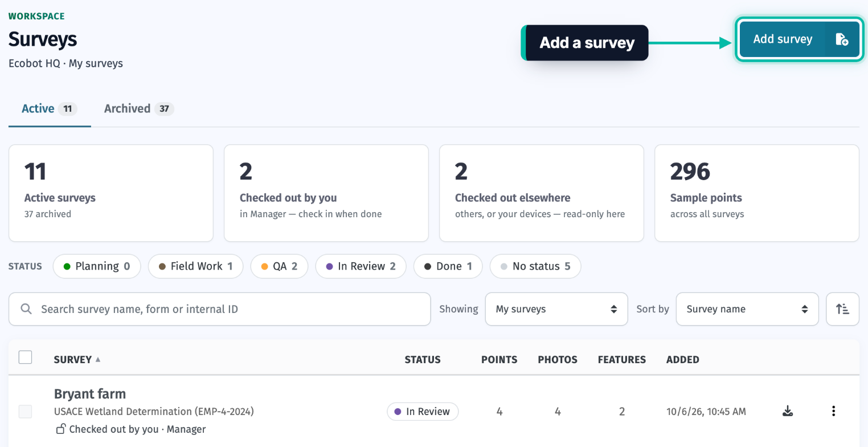Image resolution: width=868 pixels, height=447 pixels.
Task: Click the magnifier icon in search box
Action: coord(26,309)
